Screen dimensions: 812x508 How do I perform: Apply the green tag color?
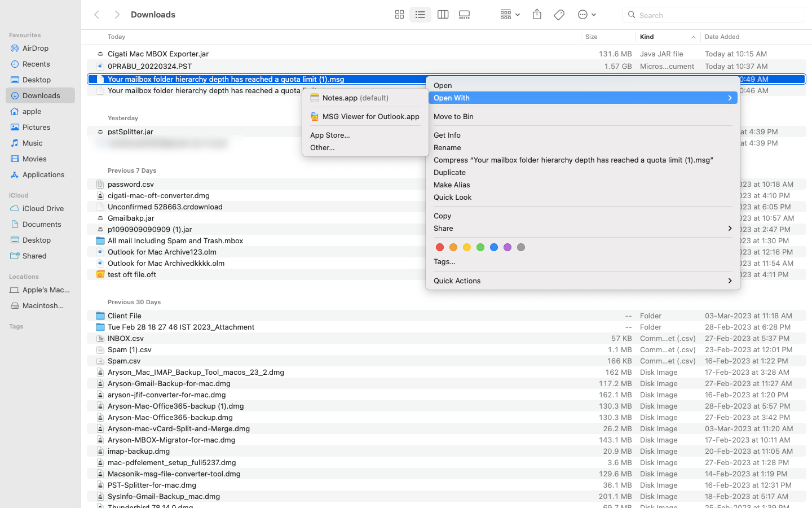pos(480,247)
